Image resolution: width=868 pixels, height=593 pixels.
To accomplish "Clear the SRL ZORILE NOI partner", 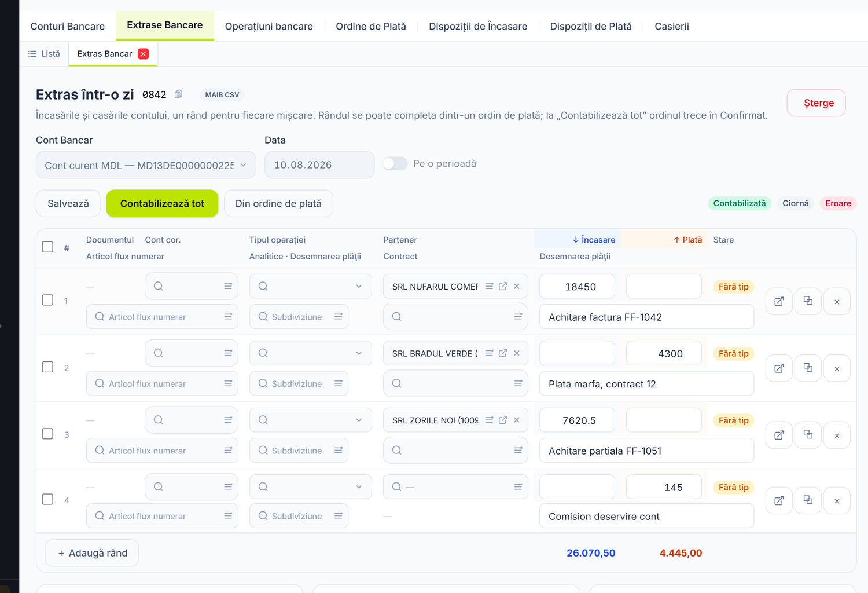I will [x=517, y=420].
